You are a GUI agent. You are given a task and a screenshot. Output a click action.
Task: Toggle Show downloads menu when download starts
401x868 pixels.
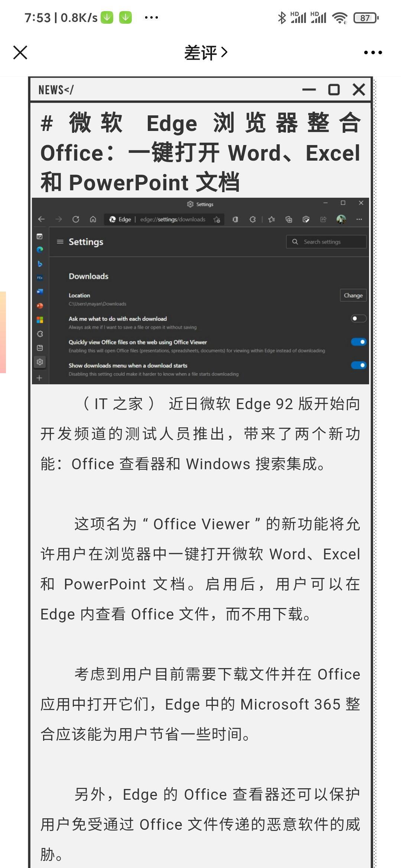coord(359,365)
